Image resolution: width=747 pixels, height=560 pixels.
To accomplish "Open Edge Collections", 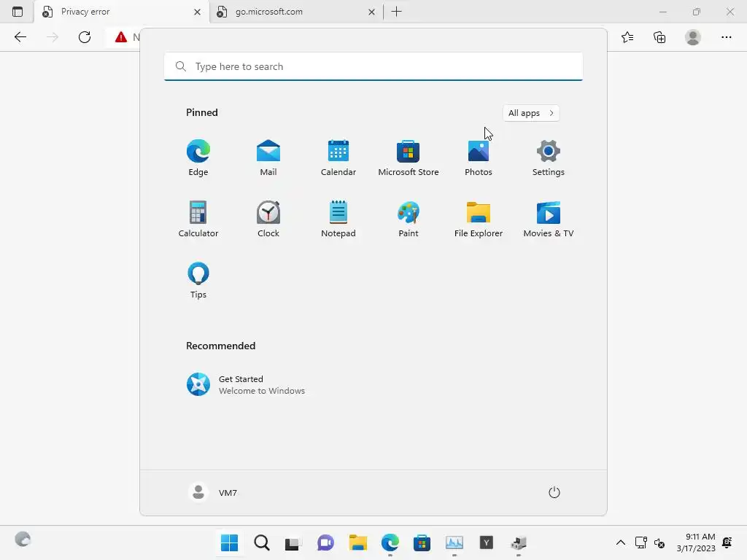I will (x=659, y=37).
